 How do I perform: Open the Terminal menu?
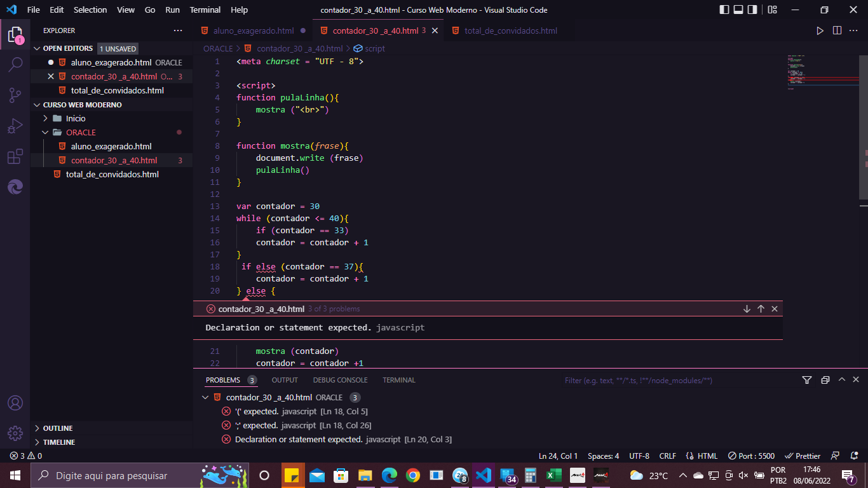pos(205,10)
